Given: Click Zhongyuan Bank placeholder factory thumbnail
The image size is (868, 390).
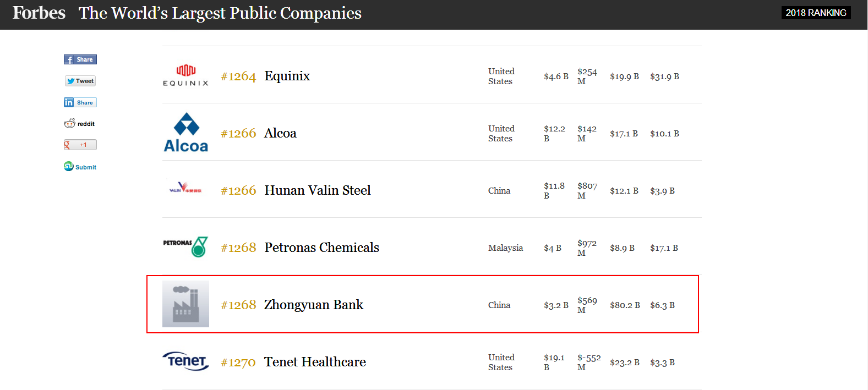Looking at the screenshot, I should (185, 304).
